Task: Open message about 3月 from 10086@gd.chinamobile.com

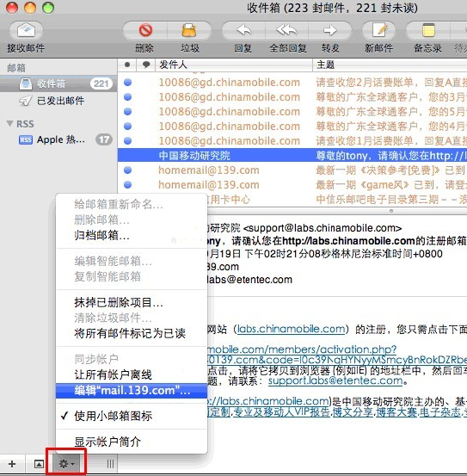Action: tap(292, 97)
